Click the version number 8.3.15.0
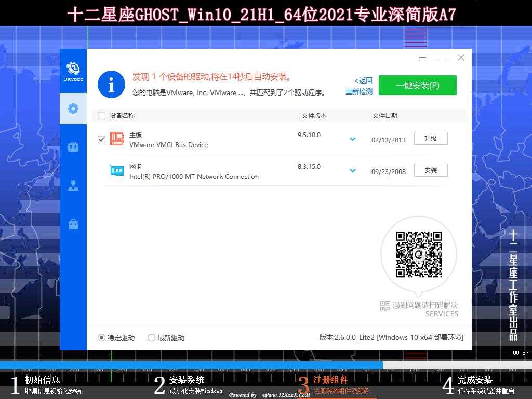This screenshot has height=399, width=532. pos(309,167)
